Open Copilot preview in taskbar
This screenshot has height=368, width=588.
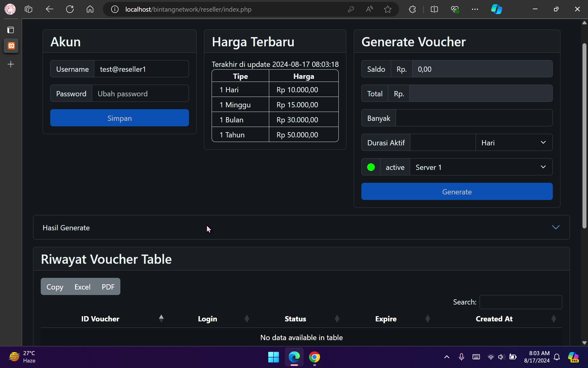573,357
